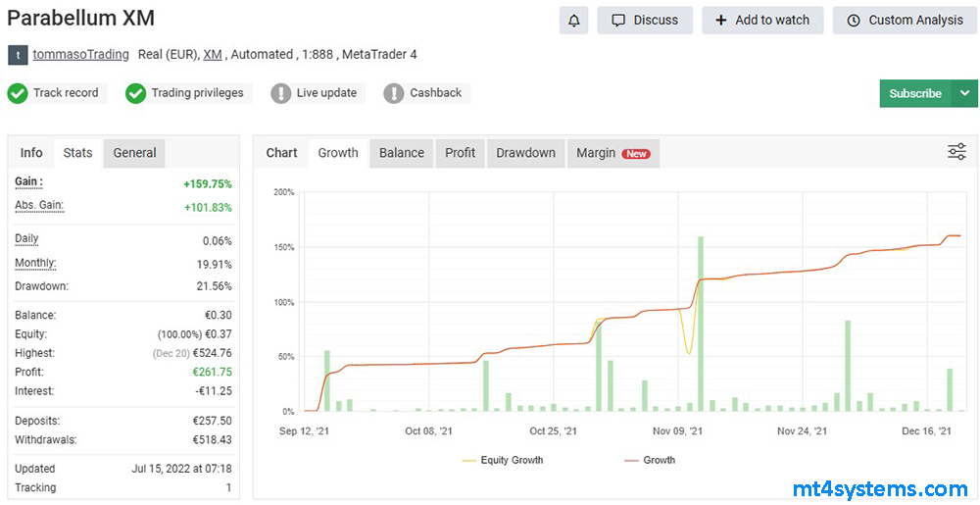Open the tommasoTrading profile link
The height and width of the screenshot is (505, 980).
tap(80, 55)
